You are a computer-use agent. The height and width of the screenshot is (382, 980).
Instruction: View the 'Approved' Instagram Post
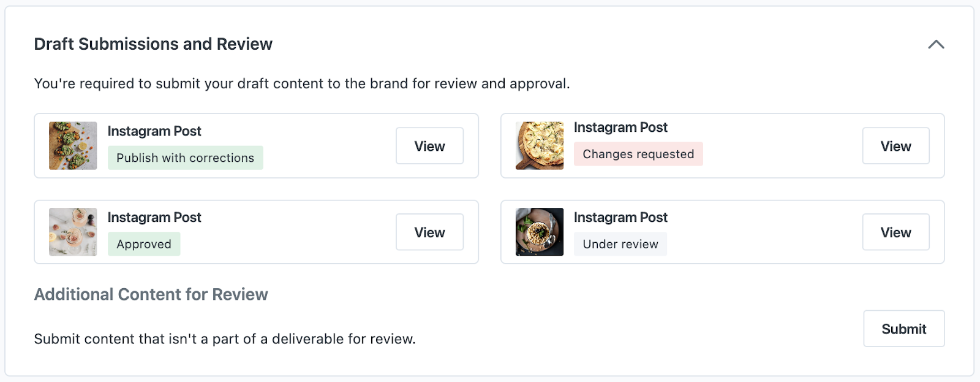click(x=429, y=232)
